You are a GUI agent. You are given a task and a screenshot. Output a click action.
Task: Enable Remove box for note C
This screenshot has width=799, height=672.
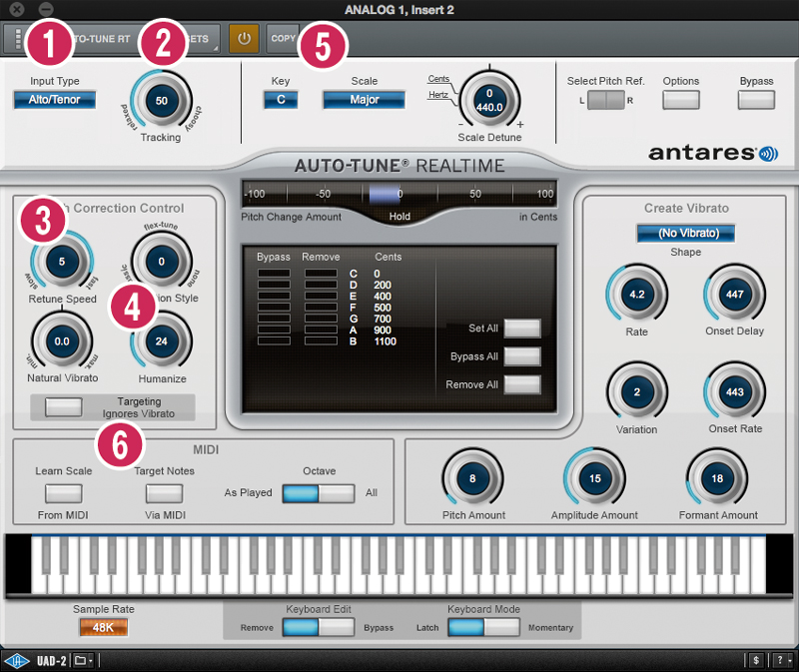click(321, 273)
